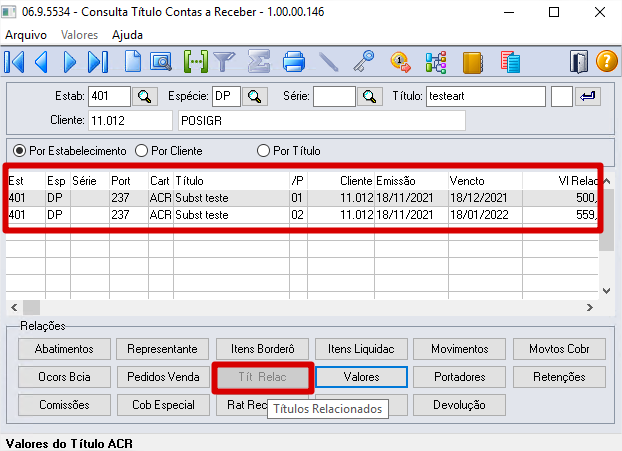Open the Retenções button
Image resolution: width=622 pixels, height=451 pixels.
(559, 377)
